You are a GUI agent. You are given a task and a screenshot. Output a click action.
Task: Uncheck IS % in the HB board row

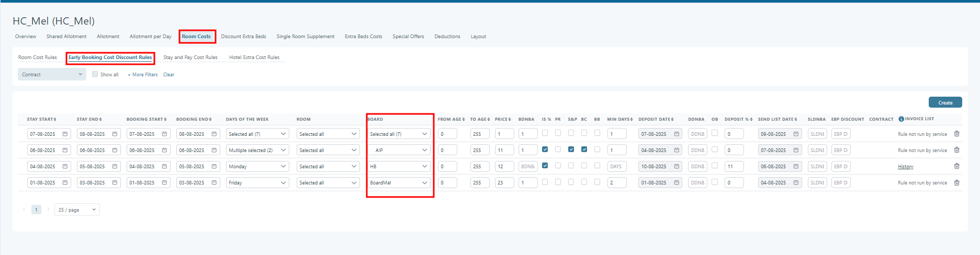click(x=545, y=166)
